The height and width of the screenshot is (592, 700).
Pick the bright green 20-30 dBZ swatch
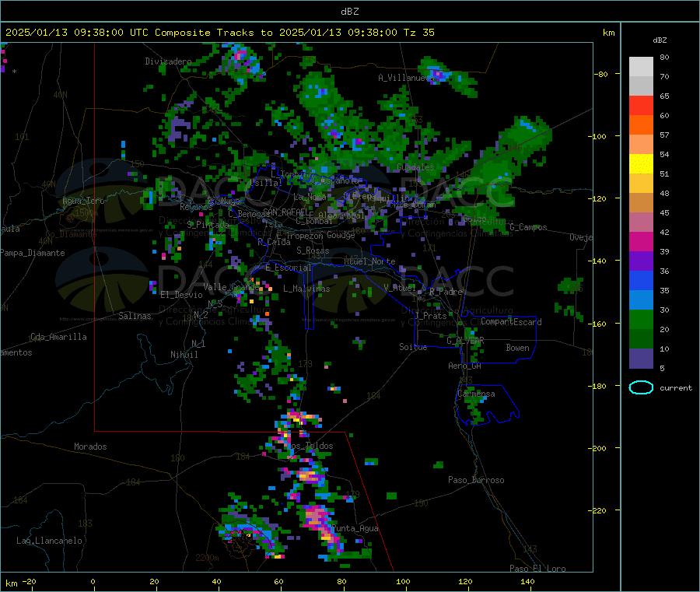click(x=641, y=319)
